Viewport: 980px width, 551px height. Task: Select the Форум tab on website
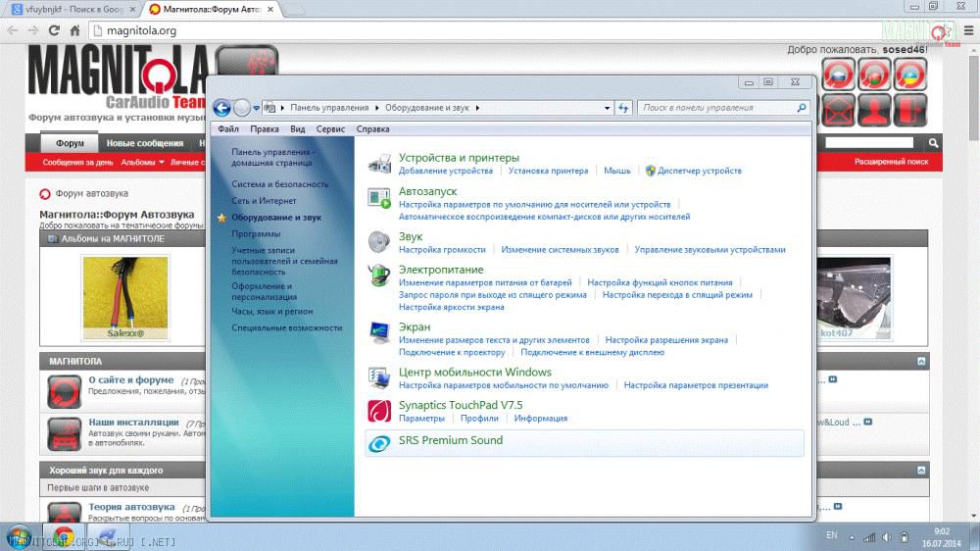(70, 142)
